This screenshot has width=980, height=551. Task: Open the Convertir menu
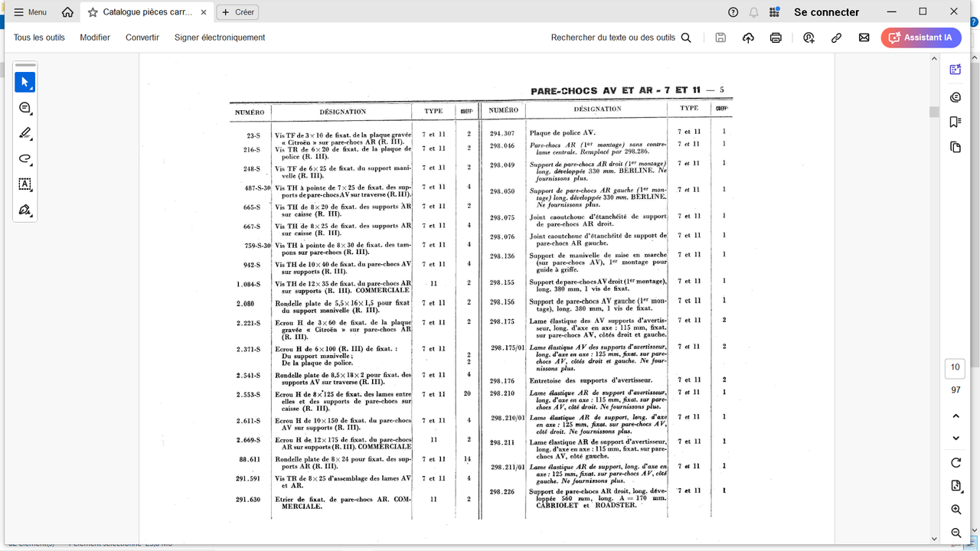point(142,37)
